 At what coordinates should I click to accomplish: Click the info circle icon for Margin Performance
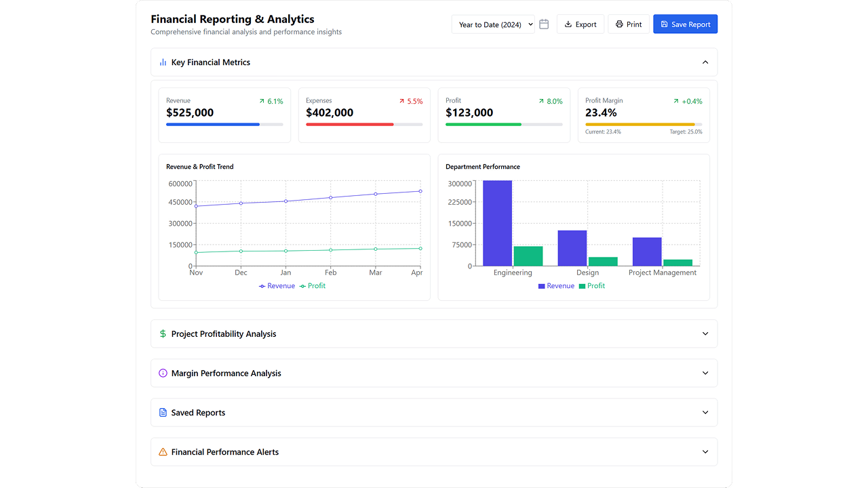[163, 373]
